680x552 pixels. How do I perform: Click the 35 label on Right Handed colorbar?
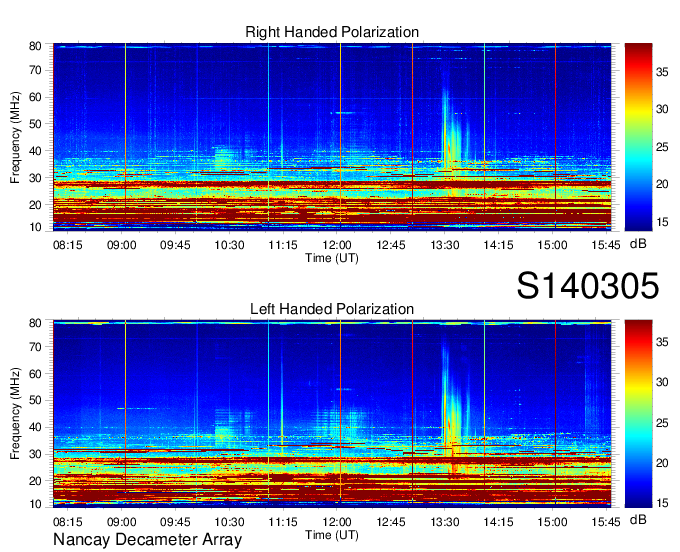662,72
